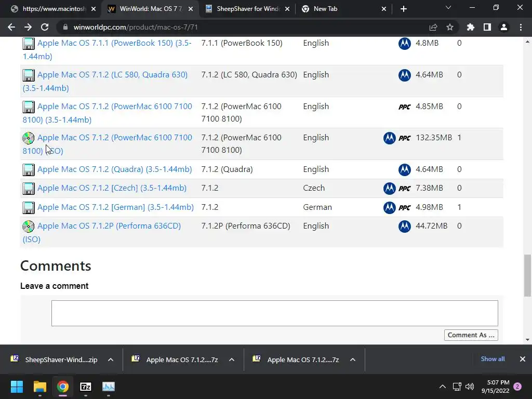
Task: Click the page vertical scrollbar thumb
Action: [x=527, y=275]
